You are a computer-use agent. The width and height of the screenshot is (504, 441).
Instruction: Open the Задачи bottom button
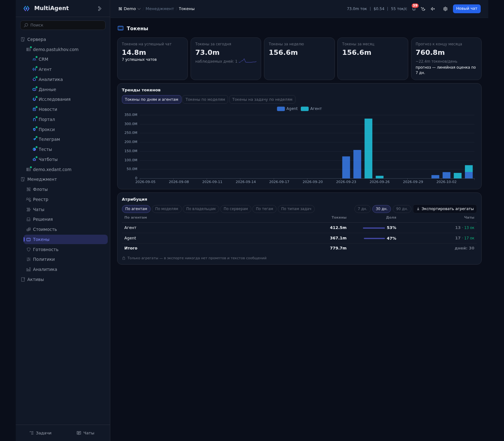[41, 433]
